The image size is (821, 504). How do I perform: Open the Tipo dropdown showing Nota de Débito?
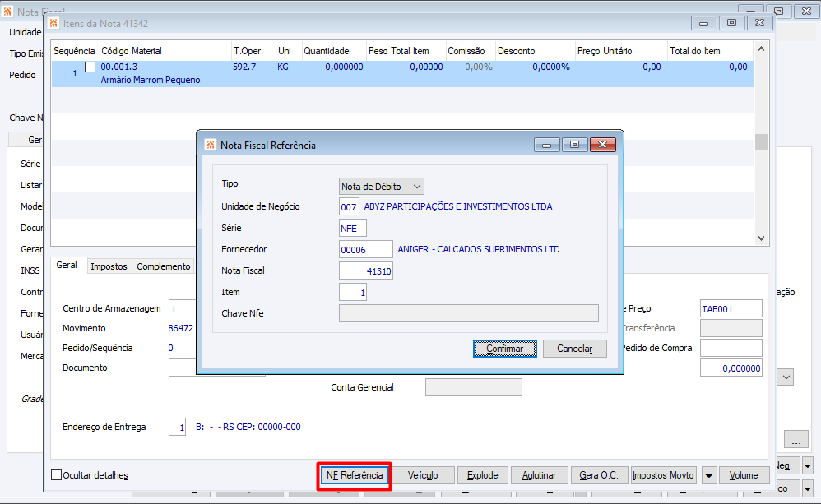[381, 187]
